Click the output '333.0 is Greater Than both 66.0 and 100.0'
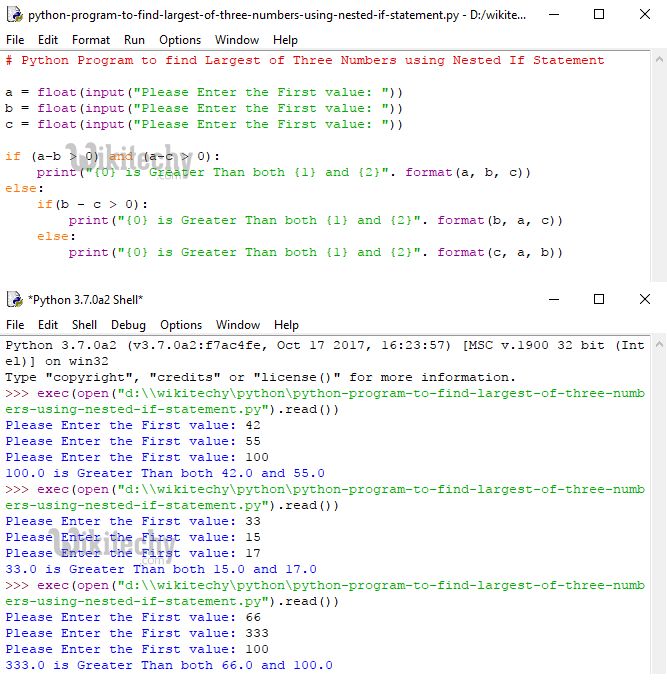The width and height of the screenshot is (667, 686). coord(169,665)
